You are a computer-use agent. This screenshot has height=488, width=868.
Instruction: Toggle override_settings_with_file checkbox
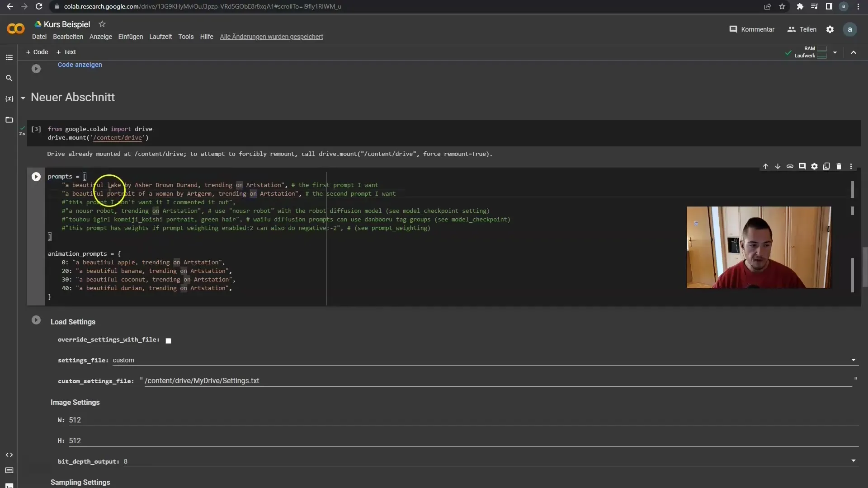pyautogui.click(x=168, y=341)
